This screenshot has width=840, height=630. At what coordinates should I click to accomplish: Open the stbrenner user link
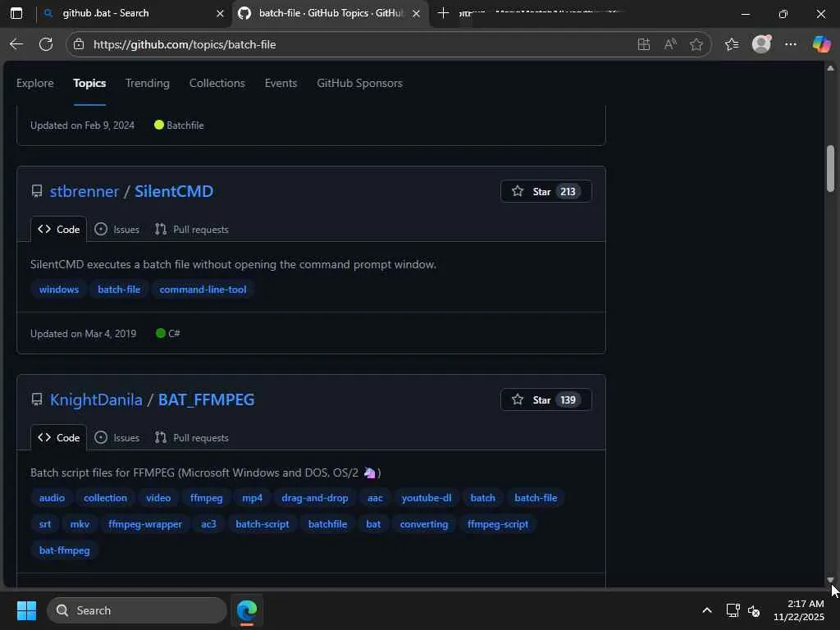84,191
